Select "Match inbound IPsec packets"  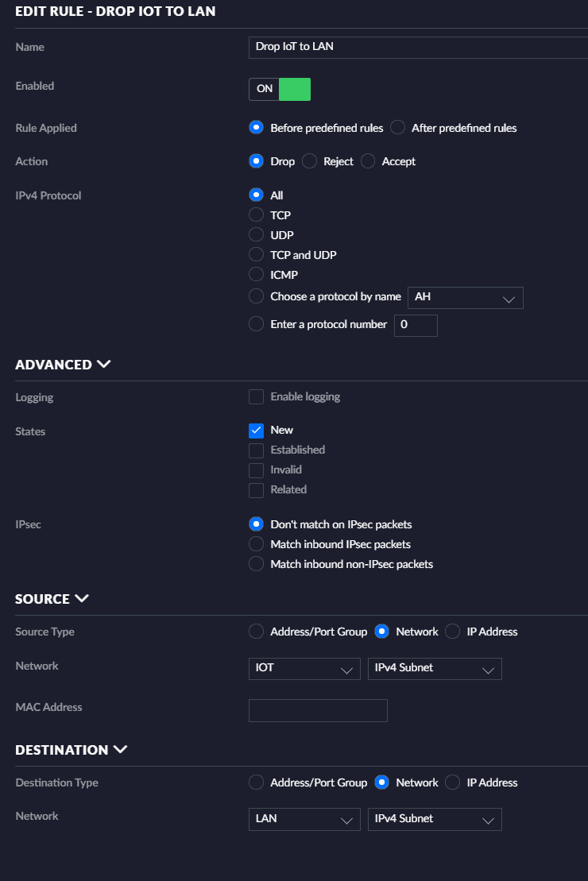(x=256, y=544)
